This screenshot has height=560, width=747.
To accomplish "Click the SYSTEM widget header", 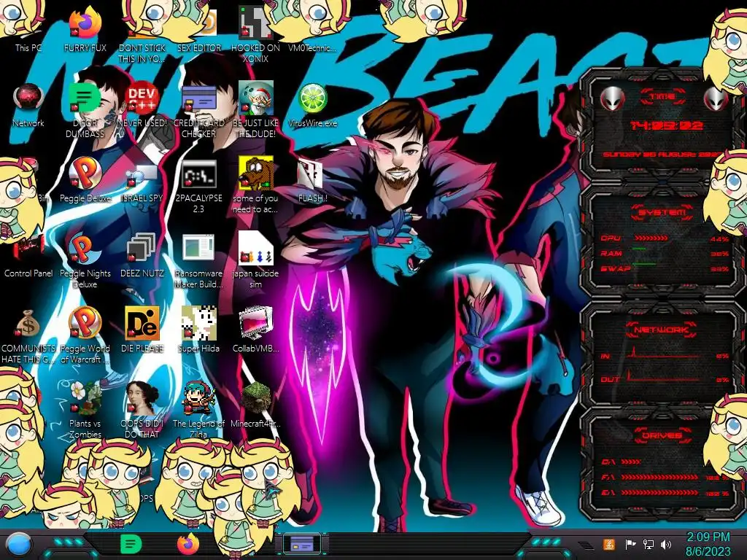I will (x=662, y=212).
